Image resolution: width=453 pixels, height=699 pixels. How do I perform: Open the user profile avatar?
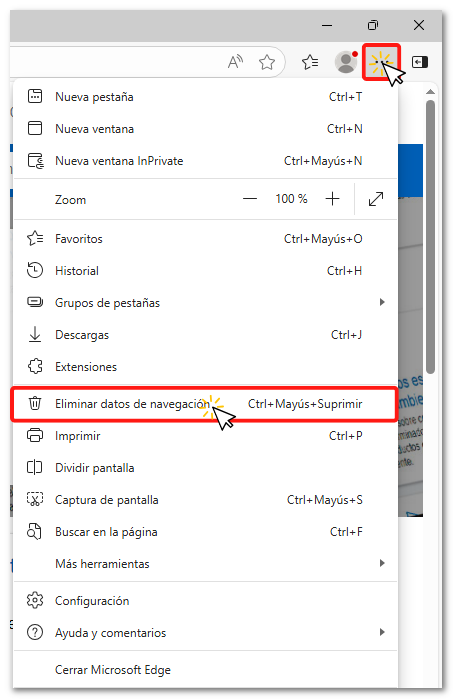[346, 62]
